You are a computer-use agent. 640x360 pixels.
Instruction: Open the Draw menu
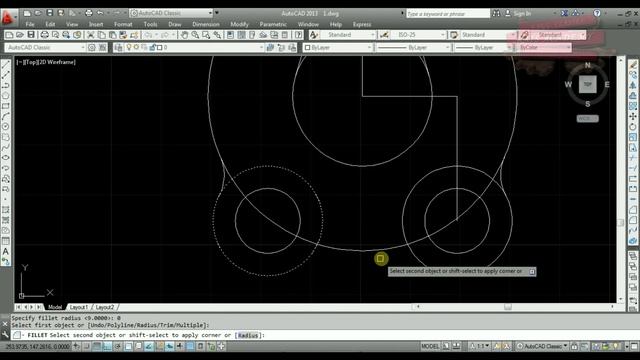[175, 24]
